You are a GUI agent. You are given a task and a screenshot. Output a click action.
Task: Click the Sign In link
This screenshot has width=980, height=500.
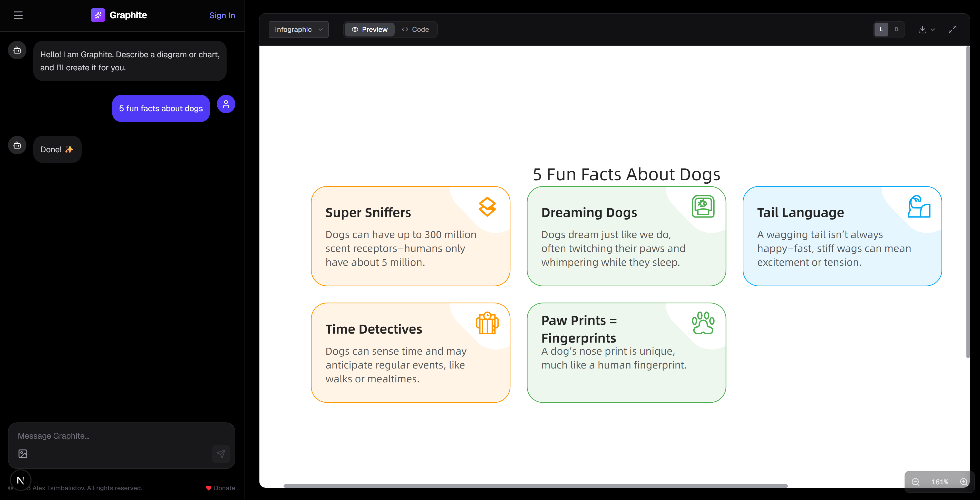click(x=222, y=15)
